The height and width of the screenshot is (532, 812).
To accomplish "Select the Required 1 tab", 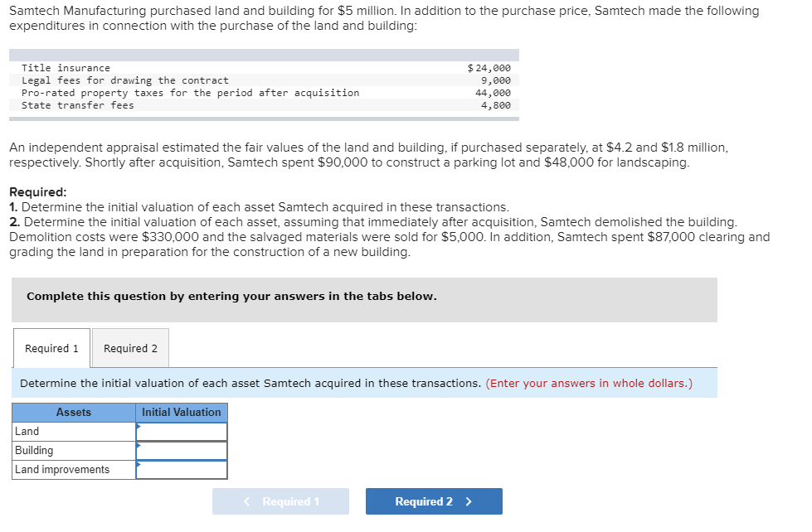I will tap(51, 348).
